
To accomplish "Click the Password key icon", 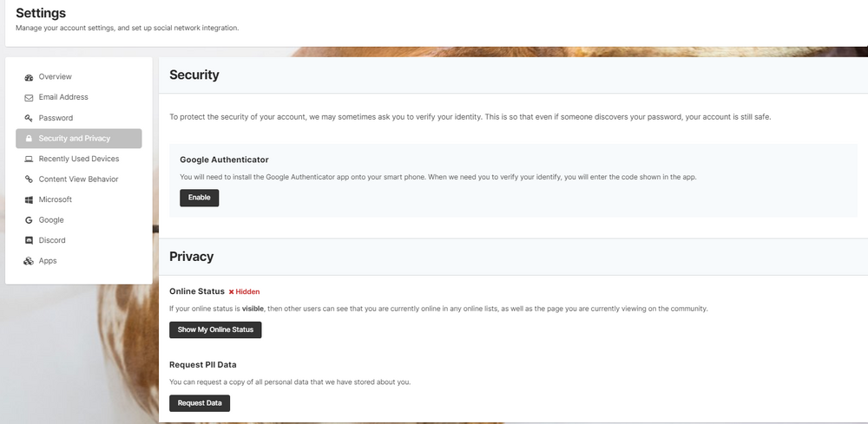I will [29, 118].
